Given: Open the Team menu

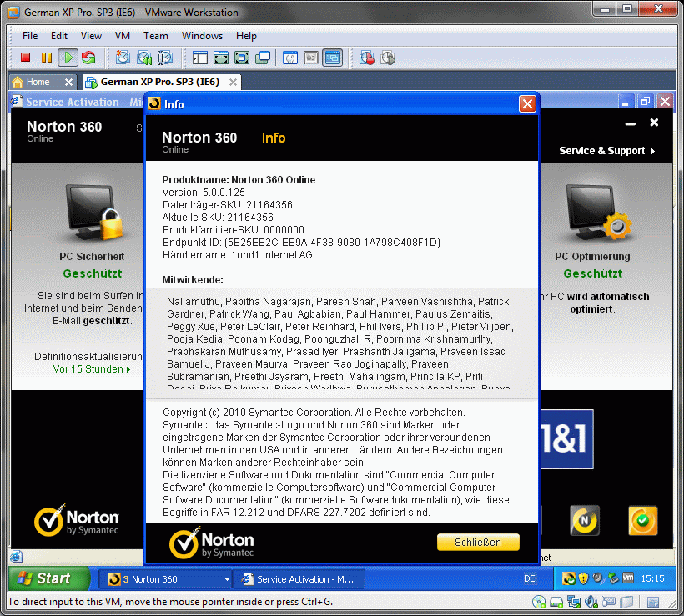Looking at the screenshot, I should point(155,36).
